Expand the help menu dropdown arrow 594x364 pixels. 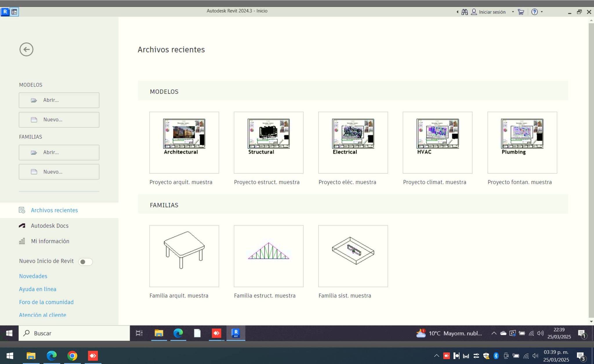click(542, 12)
